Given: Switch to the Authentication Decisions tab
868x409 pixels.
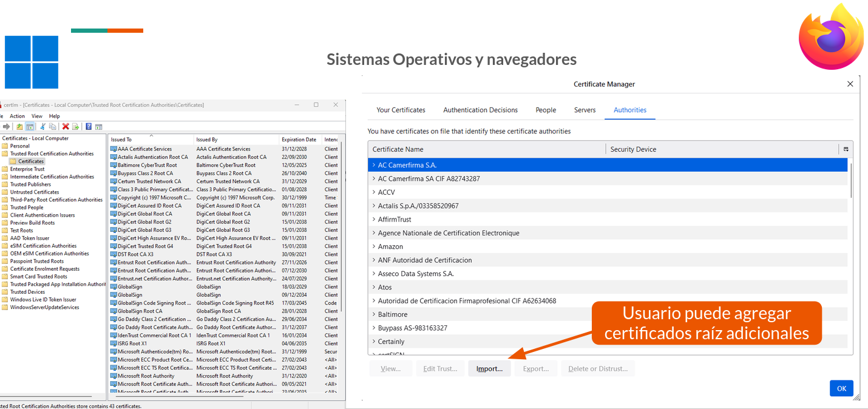Looking at the screenshot, I should pyautogui.click(x=480, y=110).
